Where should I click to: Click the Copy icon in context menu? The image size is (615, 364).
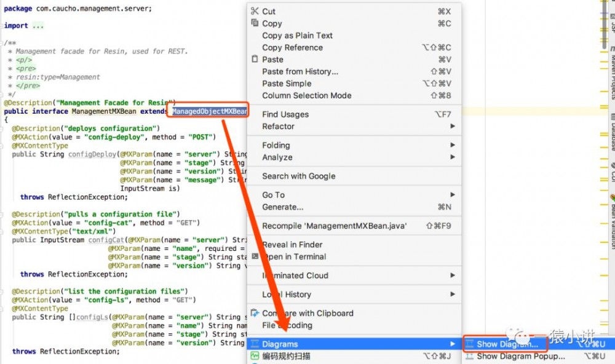255,23
